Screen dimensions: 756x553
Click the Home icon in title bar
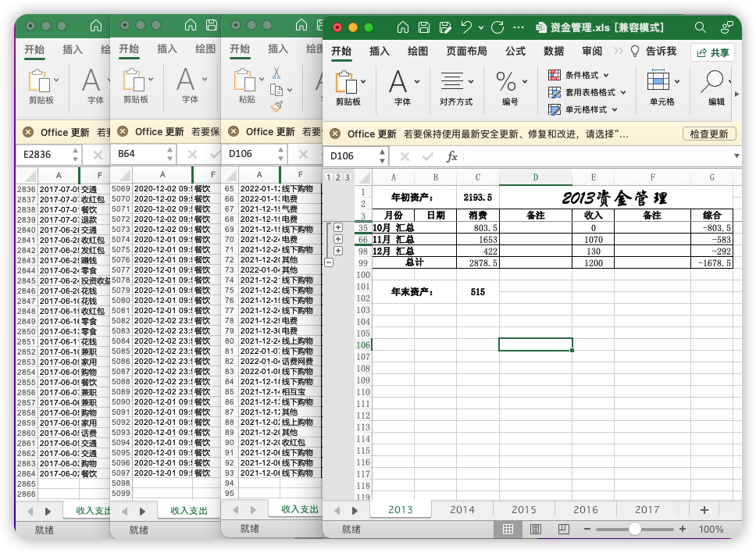pyautogui.click(x=403, y=27)
